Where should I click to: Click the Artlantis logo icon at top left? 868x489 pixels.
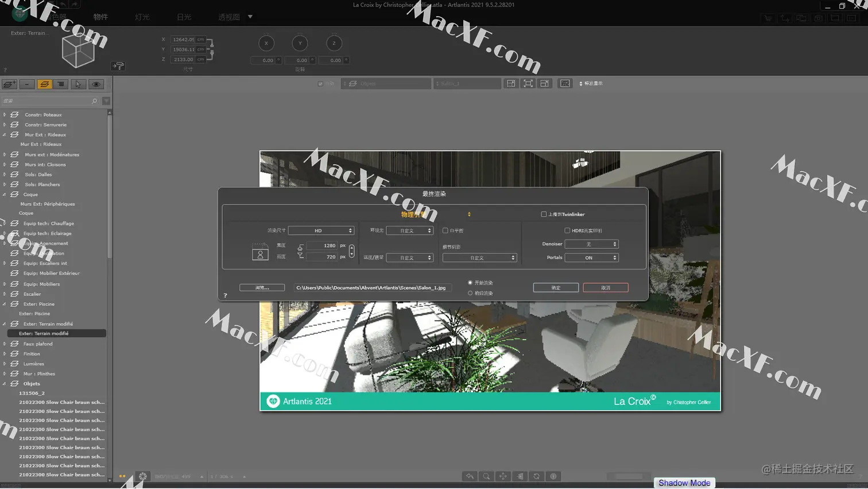(20, 13)
